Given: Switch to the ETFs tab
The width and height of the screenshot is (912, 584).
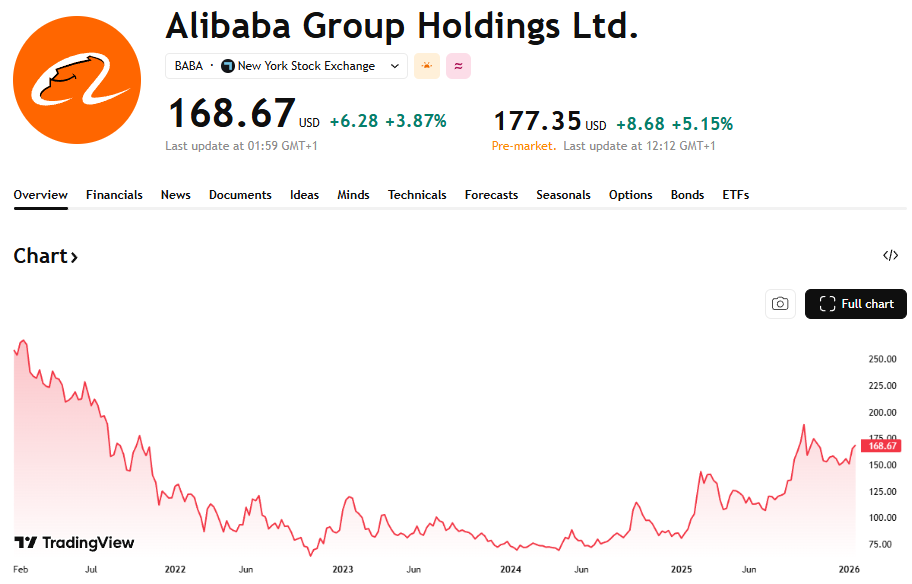Looking at the screenshot, I should 736,195.
